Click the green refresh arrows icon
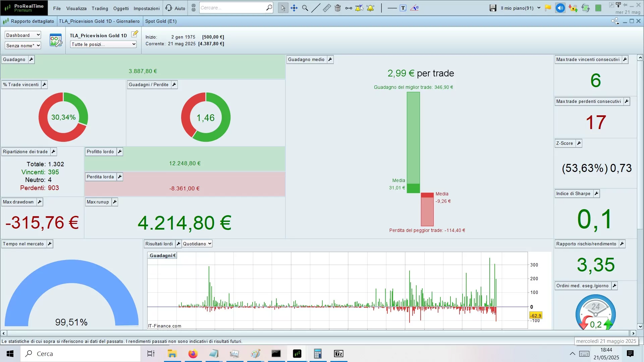 click(586, 8)
